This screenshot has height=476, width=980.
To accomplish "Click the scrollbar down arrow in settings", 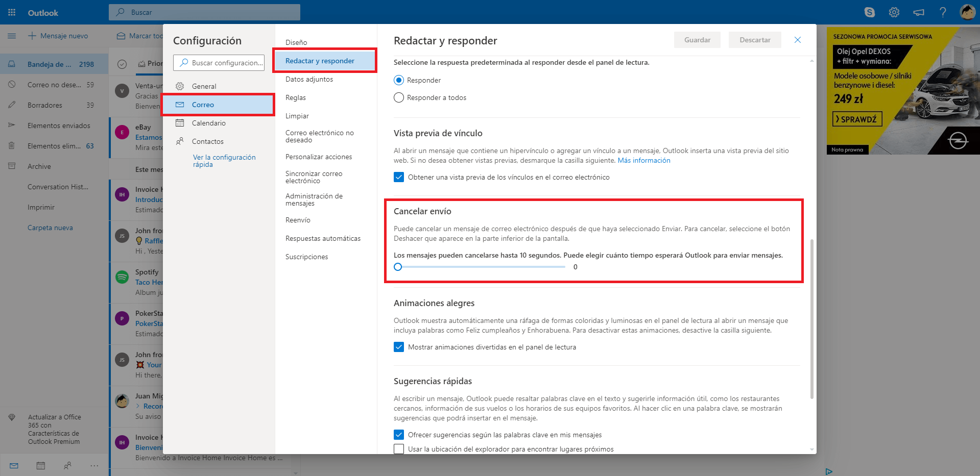I will (x=812, y=449).
